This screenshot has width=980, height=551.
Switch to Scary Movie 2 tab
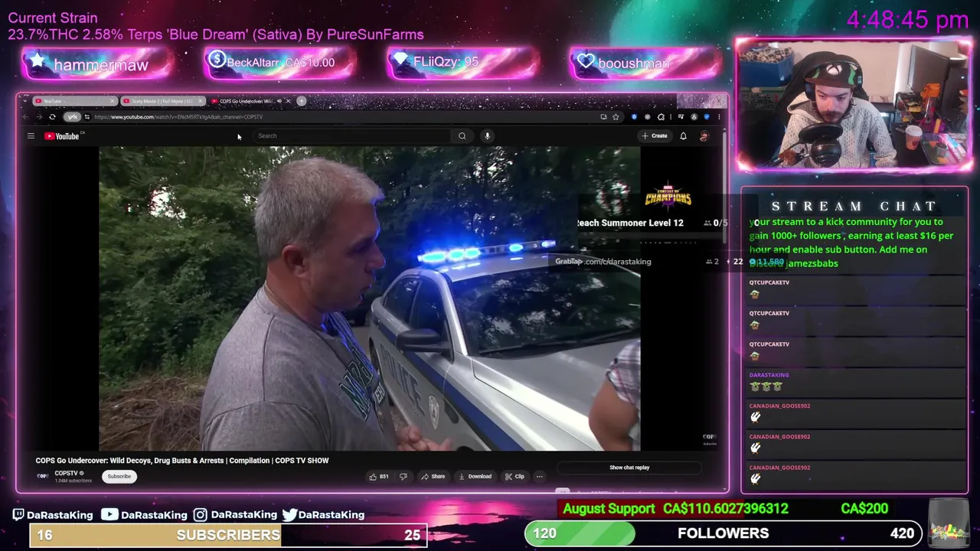click(x=162, y=101)
